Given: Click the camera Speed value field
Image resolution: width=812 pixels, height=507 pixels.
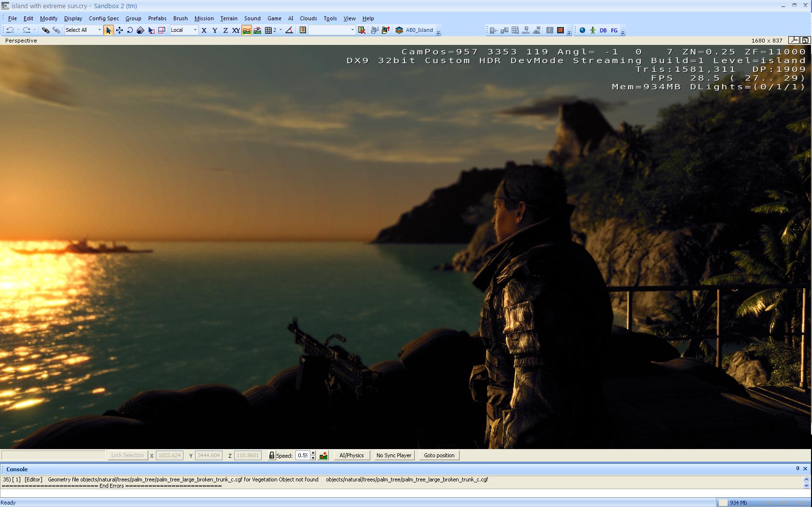Looking at the screenshot, I should 302,455.
